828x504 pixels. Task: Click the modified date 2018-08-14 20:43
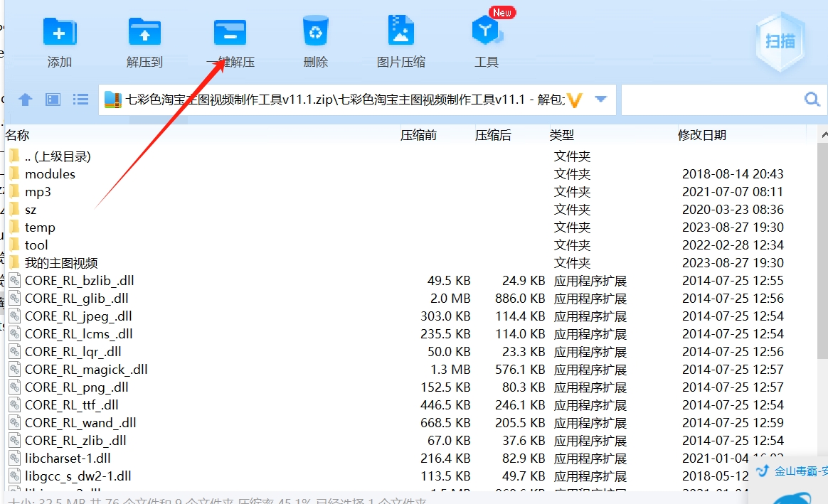[x=733, y=174]
